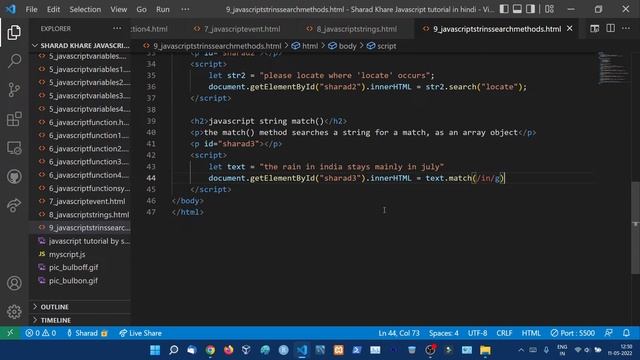
Task: Open the View menu
Action: [x=118, y=9]
